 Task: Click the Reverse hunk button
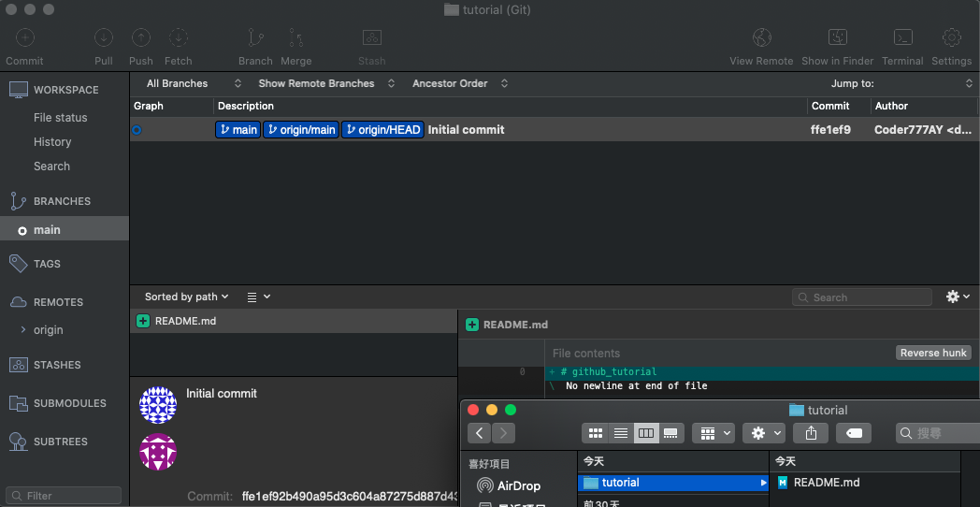pyautogui.click(x=933, y=353)
